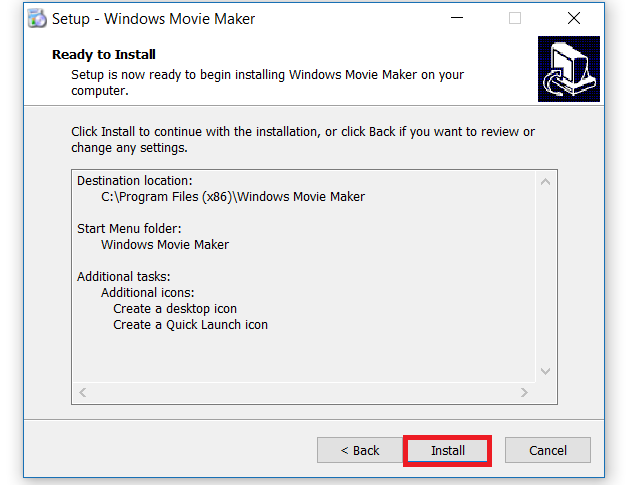Click the 'Setup - Windows Movie Maker' title text

(x=153, y=18)
